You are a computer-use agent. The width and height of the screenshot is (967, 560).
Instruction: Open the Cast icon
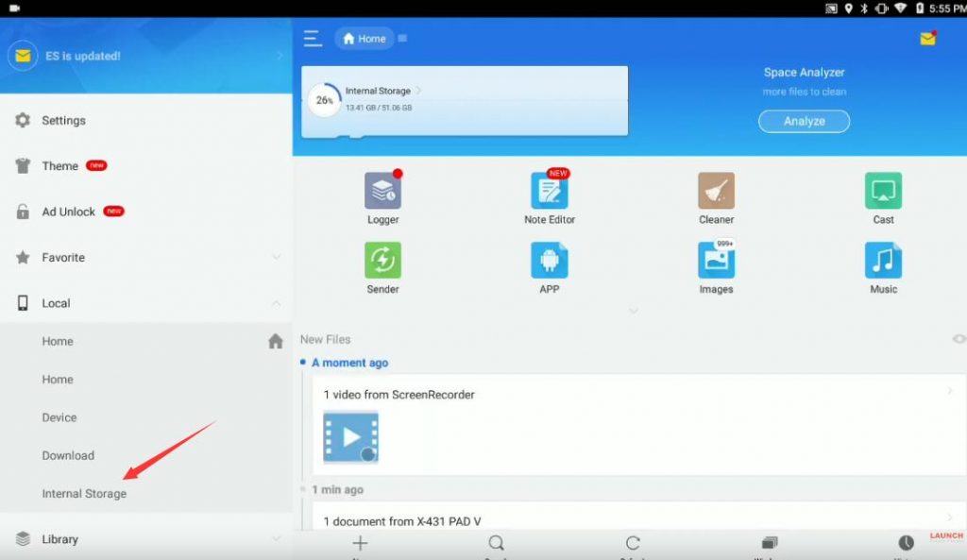pyautogui.click(x=883, y=191)
